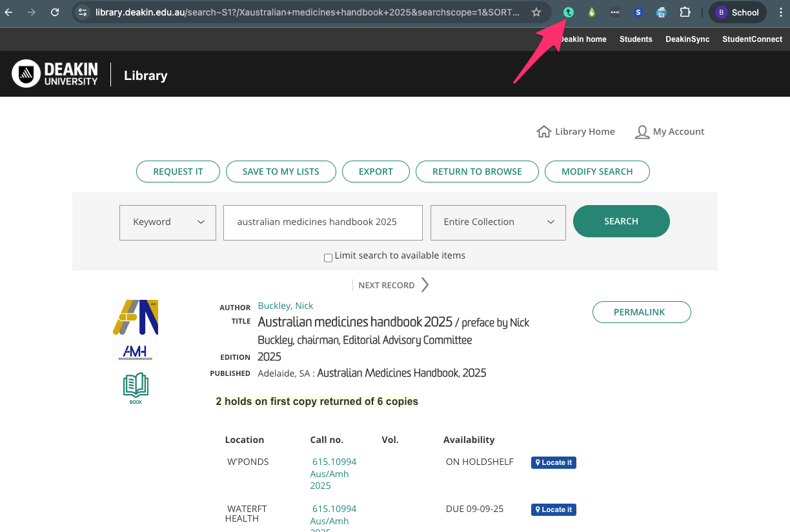Open My Account via person icon
This screenshot has height=532, width=790.
click(x=642, y=132)
